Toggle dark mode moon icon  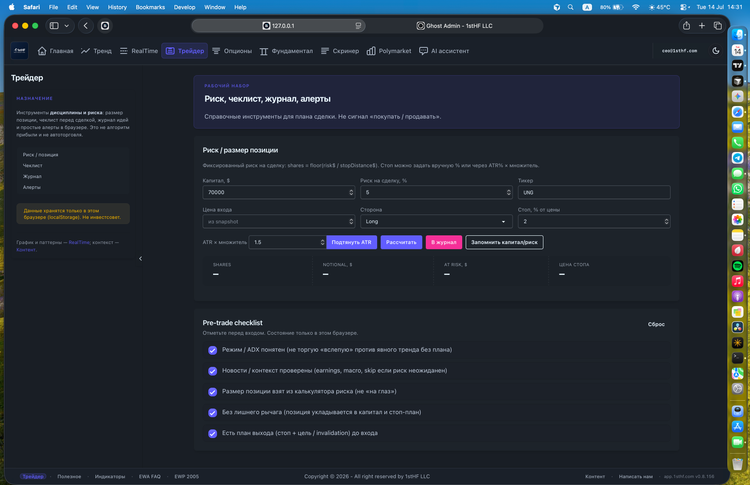click(716, 51)
